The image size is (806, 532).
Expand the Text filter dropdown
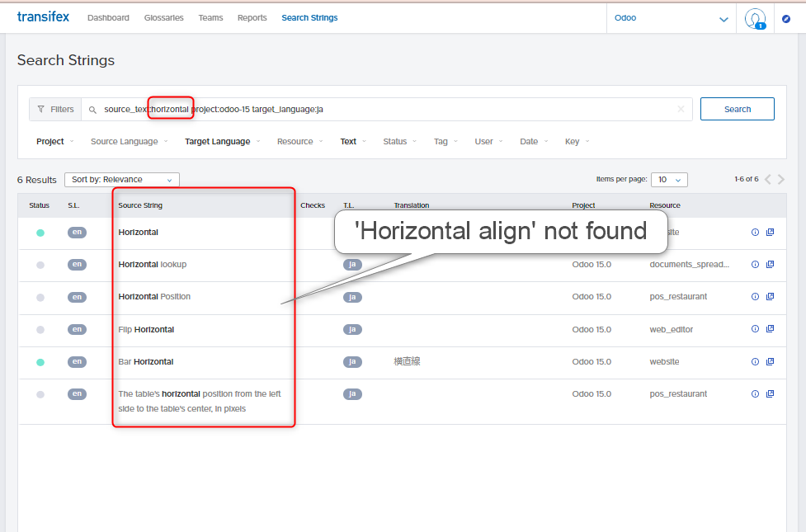(x=353, y=141)
